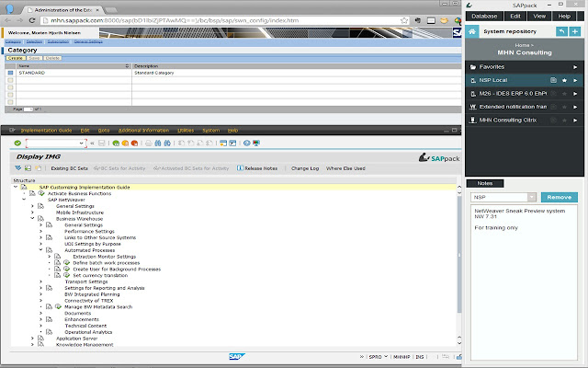The height and width of the screenshot is (368, 588).
Task: Click the red Cancel icon in SAP toolbar
Action: point(134,144)
